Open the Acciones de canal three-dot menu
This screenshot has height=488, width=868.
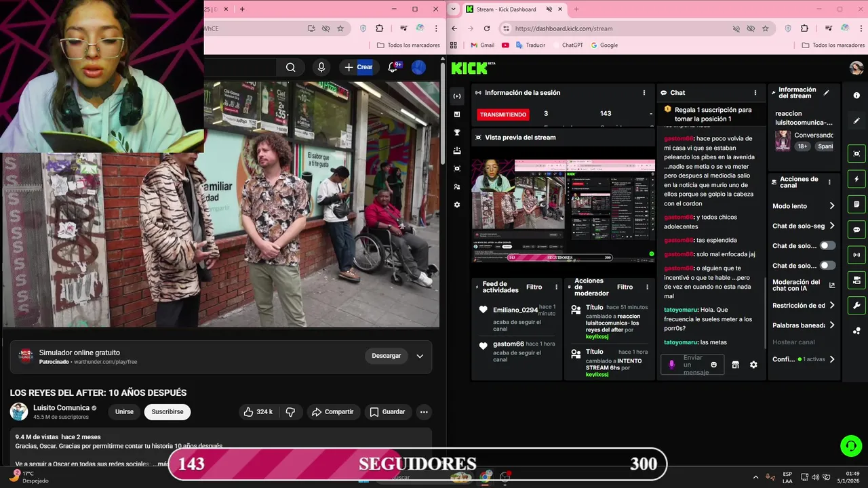829,182
